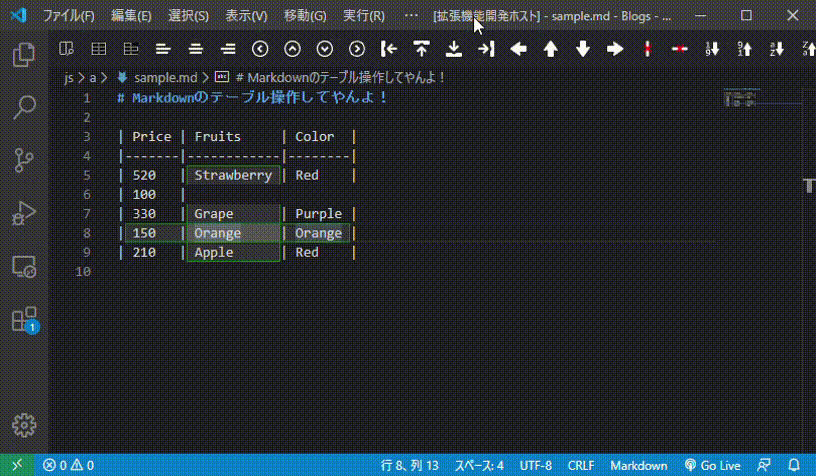Change the file encoding UTF-8
Screen dimensions: 816x476
[536, 465]
